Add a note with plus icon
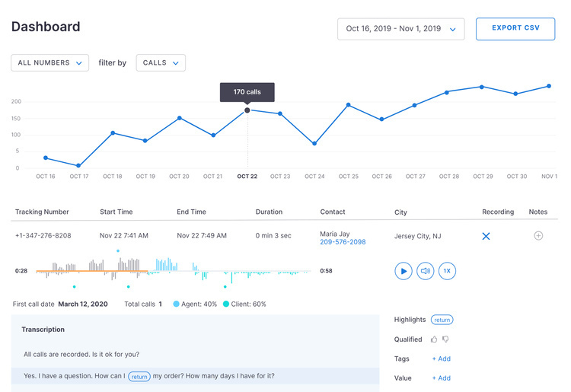Screen dimensions: 571x392 (x=538, y=236)
